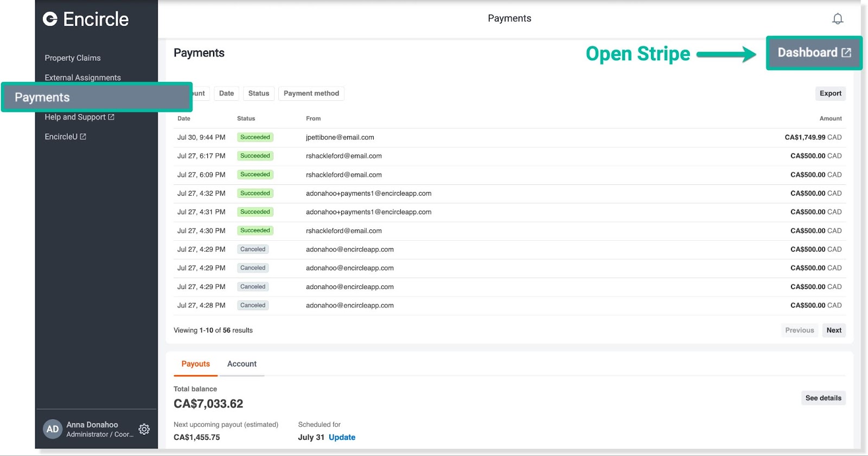Click the Succeeded badge on the 4:32 PM row
868x456 pixels.
[255, 193]
